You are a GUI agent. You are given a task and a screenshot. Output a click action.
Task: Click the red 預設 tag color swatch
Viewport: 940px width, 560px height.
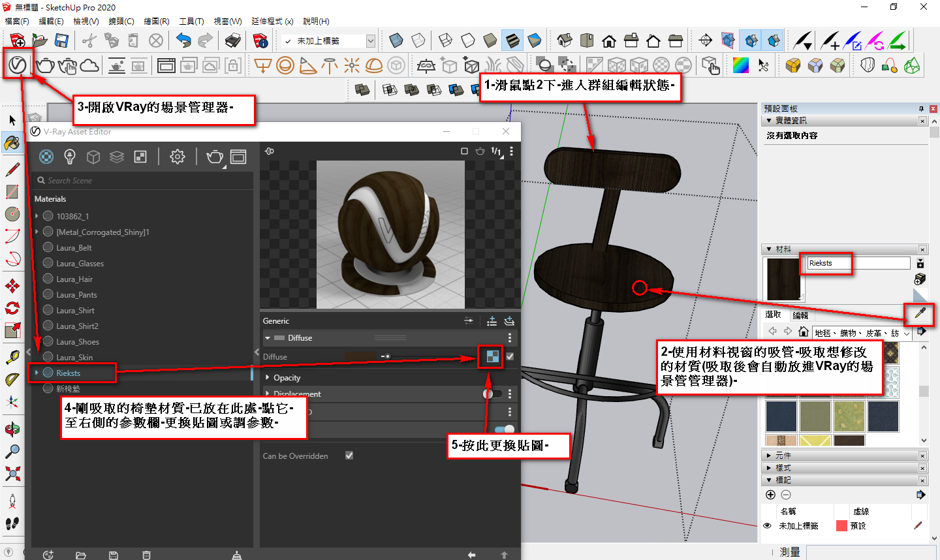tap(841, 526)
